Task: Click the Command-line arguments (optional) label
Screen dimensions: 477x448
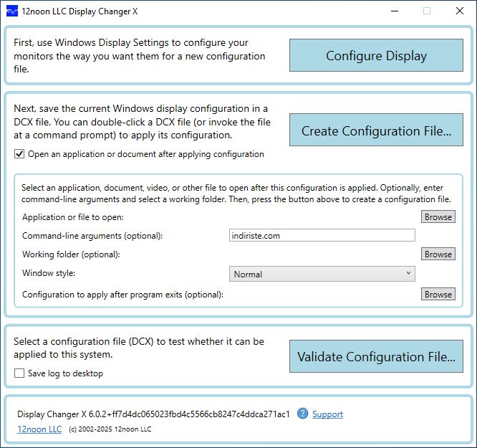Action: tap(92, 236)
